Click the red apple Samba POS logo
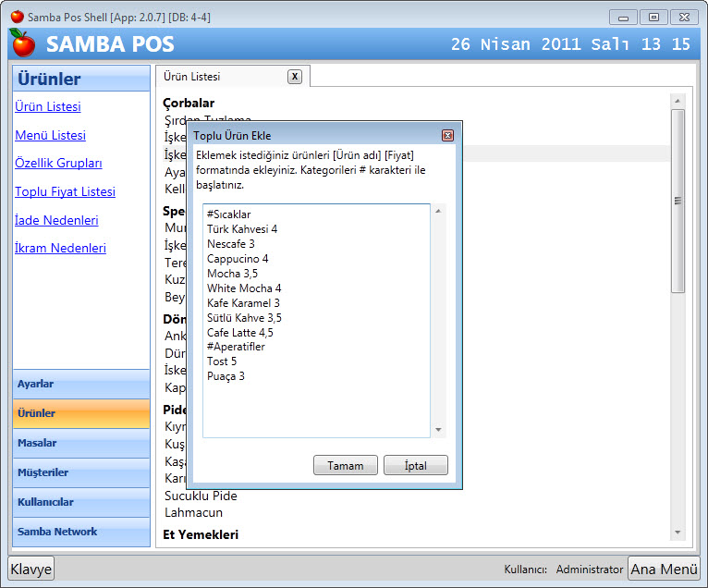 23,43
